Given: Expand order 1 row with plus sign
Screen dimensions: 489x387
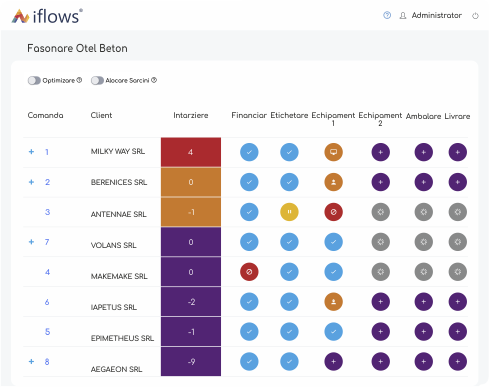Looking at the screenshot, I should [31, 152].
